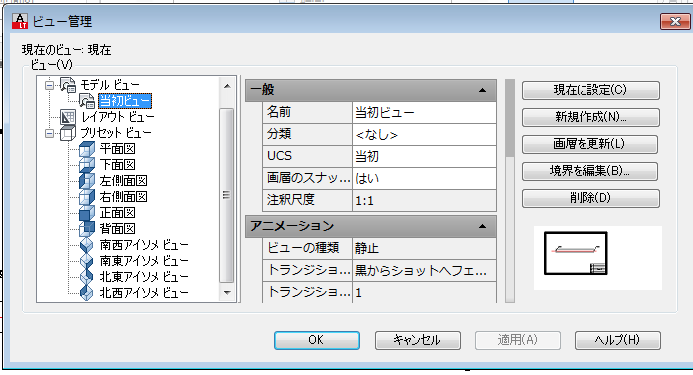693x375 pixels.
Task: Click the モデル ビュー tree icon
Action: tap(68, 84)
